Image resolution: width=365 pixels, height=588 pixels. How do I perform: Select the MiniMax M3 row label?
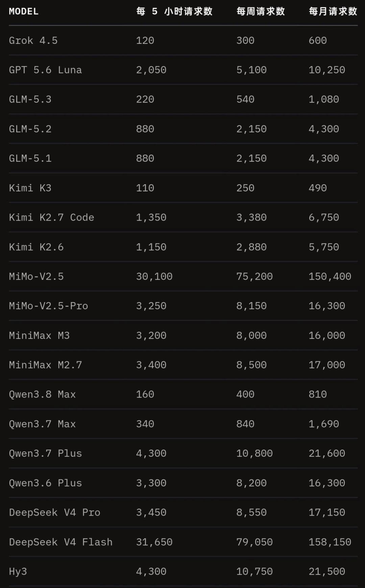tap(39, 336)
